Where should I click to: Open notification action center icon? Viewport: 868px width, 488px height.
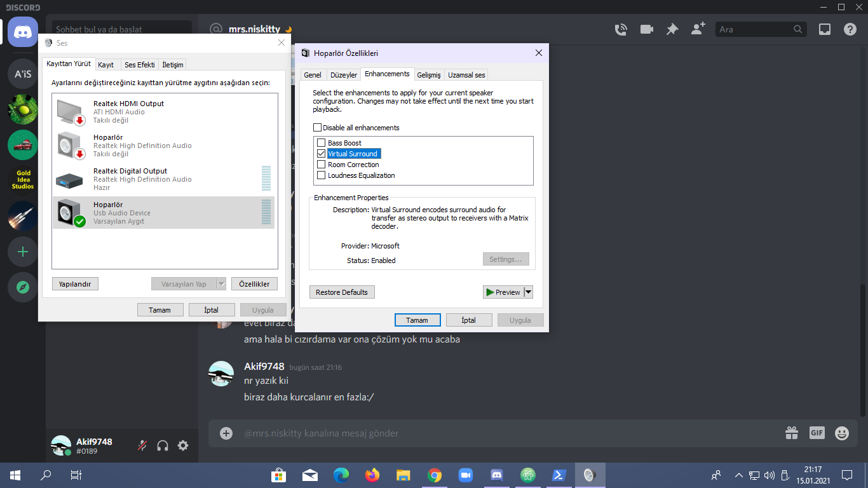click(x=847, y=475)
